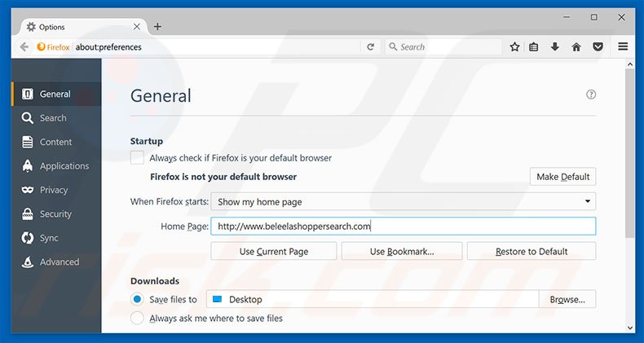Viewport: 644px width, 343px height.
Task: Open the Advanced preferences section
Action: point(56,262)
